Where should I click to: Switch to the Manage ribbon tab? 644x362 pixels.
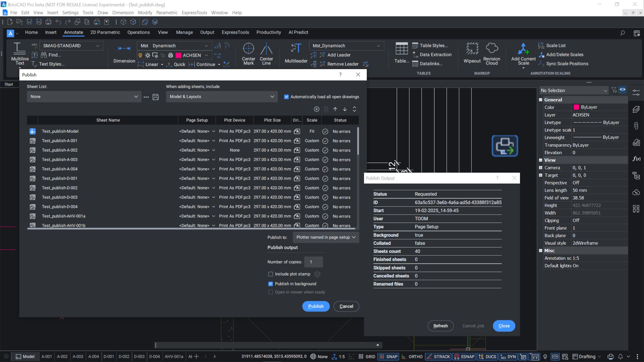click(184, 32)
